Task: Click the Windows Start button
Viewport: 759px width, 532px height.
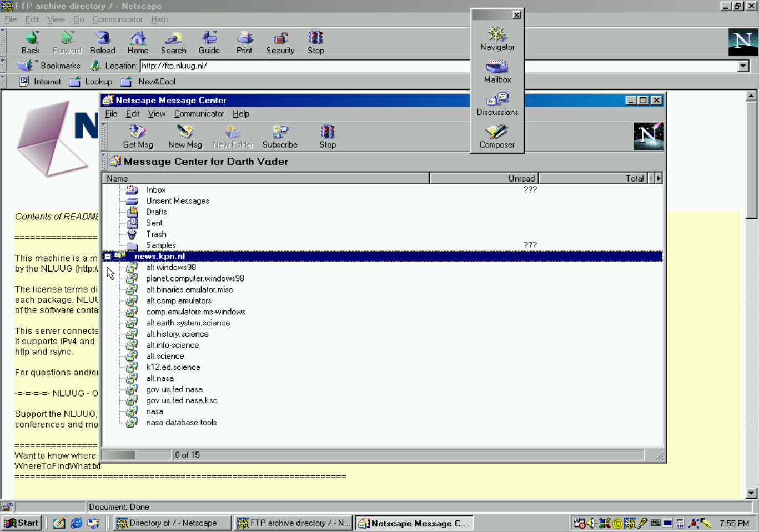Action: point(22,523)
